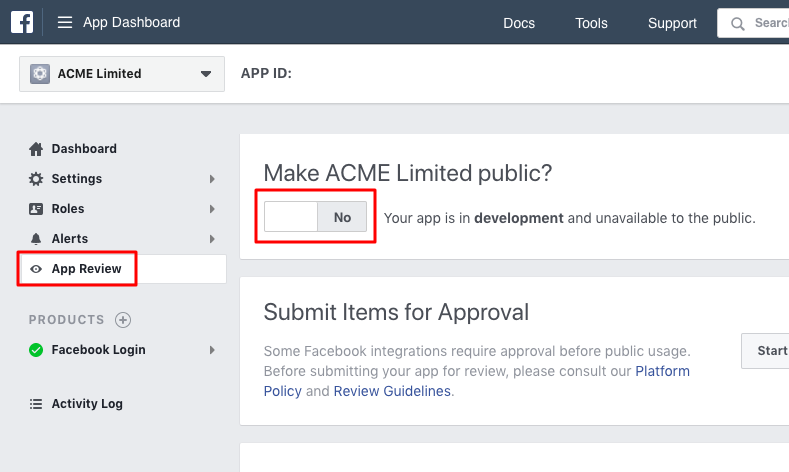Expand the Alerts submenu arrow
This screenshot has width=789, height=472.
pos(212,239)
